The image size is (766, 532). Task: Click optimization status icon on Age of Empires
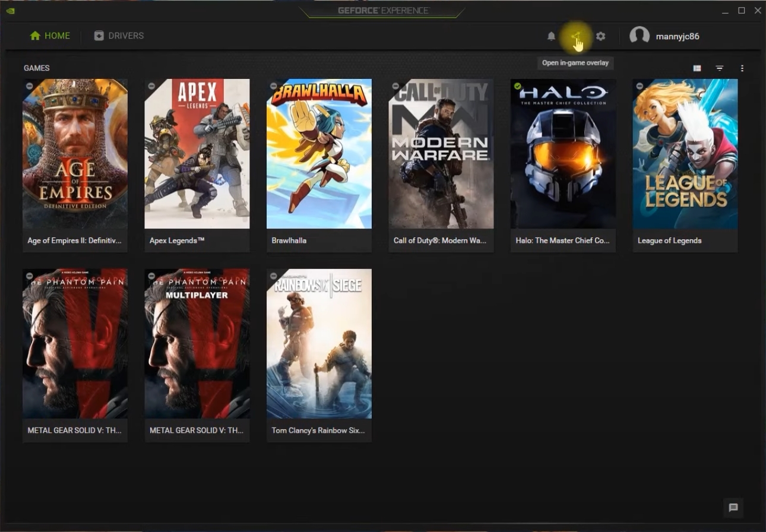click(x=30, y=86)
